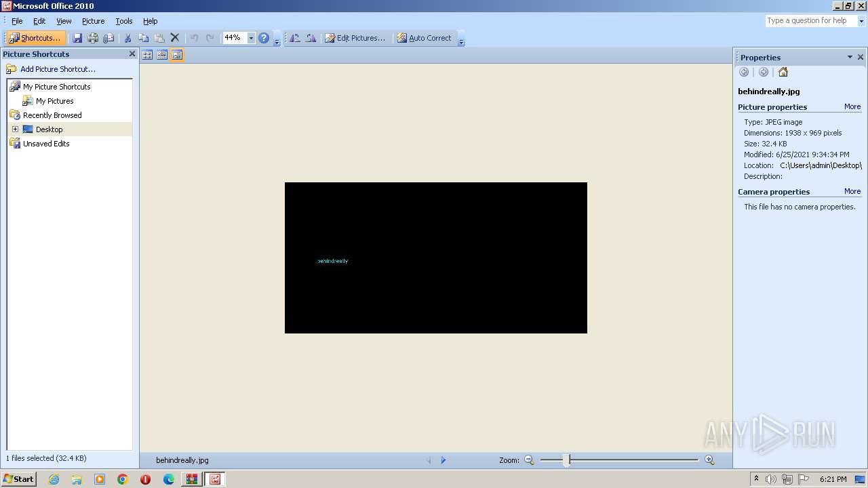Viewport: 868px width, 488px height.
Task: Close the Picture Shortcuts pane
Action: click(x=132, y=54)
